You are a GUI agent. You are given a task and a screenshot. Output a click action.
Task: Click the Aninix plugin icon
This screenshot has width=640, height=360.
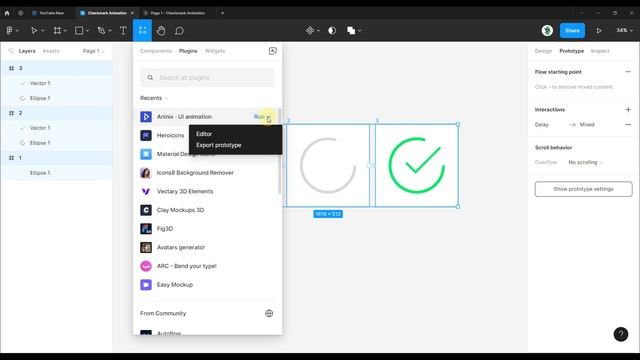(x=146, y=117)
